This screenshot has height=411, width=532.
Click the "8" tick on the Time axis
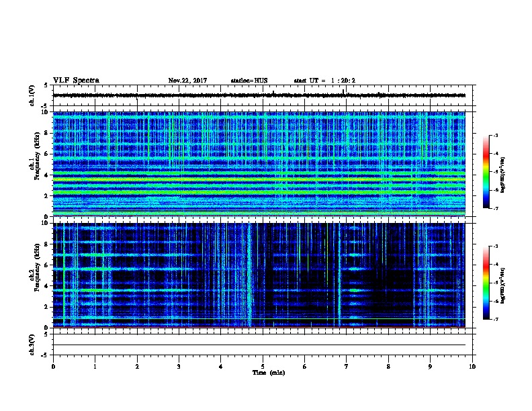click(388, 367)
